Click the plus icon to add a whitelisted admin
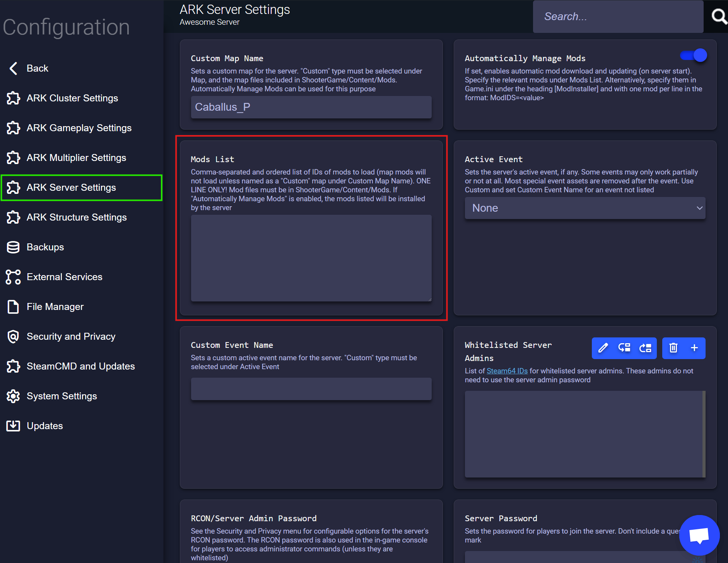728x563 pixels. 694,348
